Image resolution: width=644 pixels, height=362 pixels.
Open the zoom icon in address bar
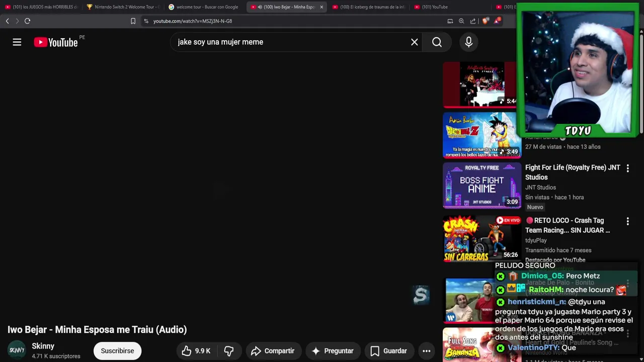(x=461, y=21)
